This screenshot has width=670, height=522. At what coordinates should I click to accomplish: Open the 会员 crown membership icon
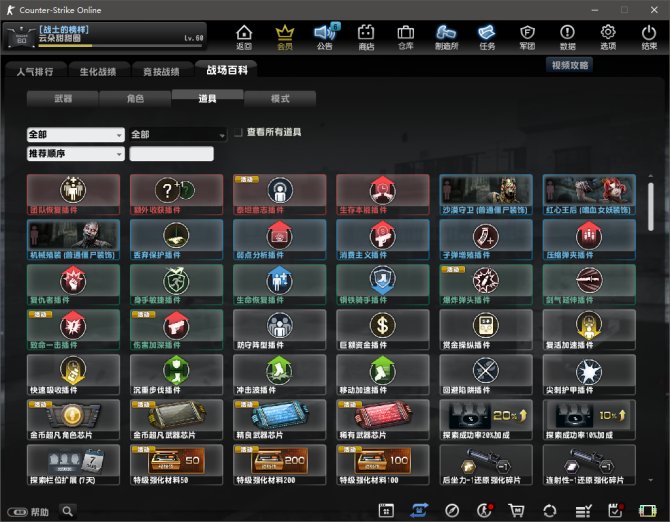(285, 37)
